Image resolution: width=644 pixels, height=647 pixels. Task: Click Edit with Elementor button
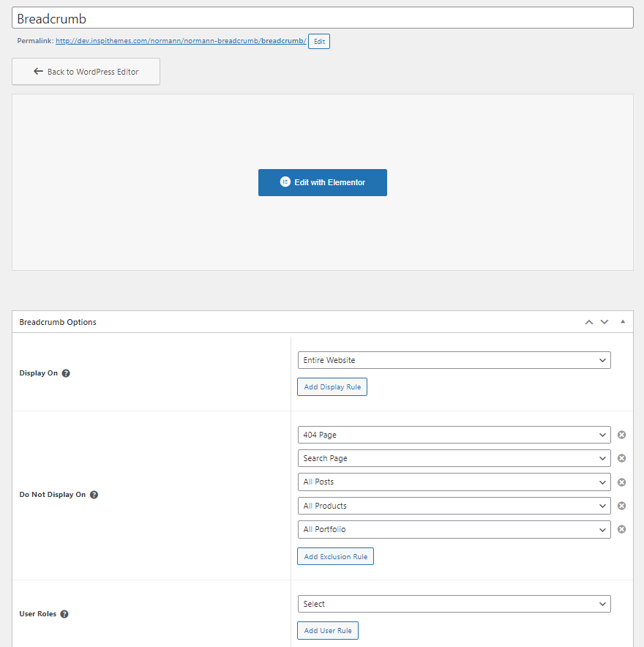pos(322,182)
